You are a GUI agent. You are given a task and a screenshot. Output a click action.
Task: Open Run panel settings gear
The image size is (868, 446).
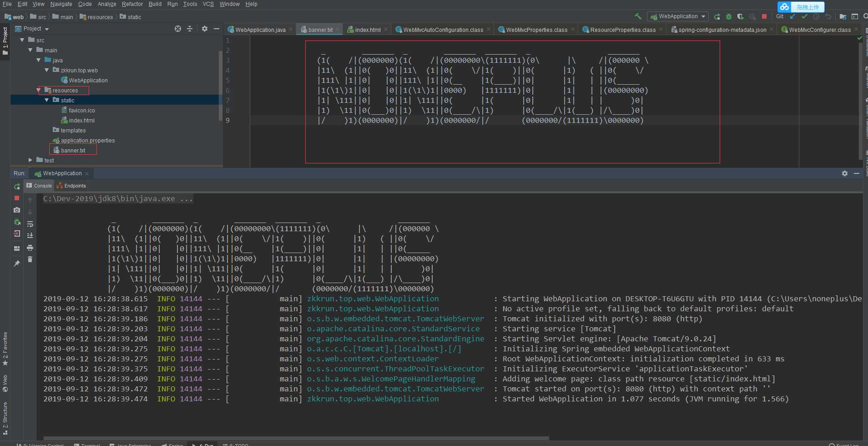[x=845, y=173]
